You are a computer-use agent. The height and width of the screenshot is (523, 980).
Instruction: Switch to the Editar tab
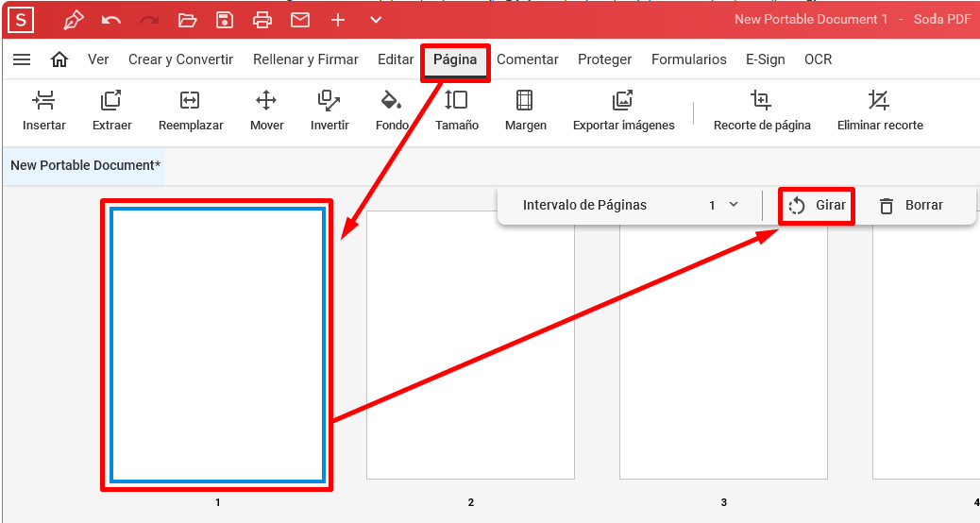click(x=396, y=59)
